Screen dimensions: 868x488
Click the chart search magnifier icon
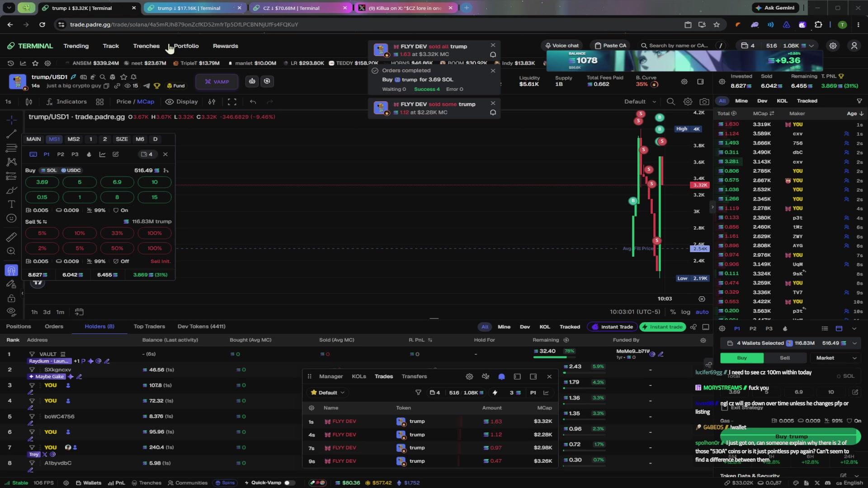[x=671, y=102]
